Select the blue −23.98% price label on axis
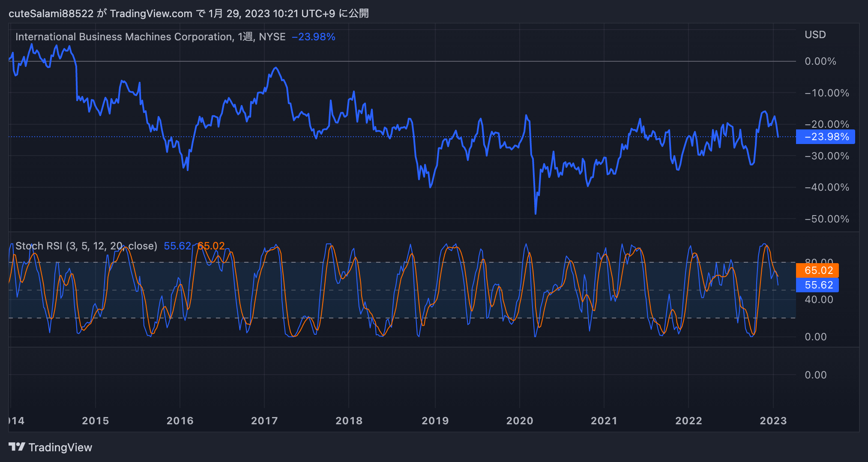 pyautogui.click(x=825, y=137)
